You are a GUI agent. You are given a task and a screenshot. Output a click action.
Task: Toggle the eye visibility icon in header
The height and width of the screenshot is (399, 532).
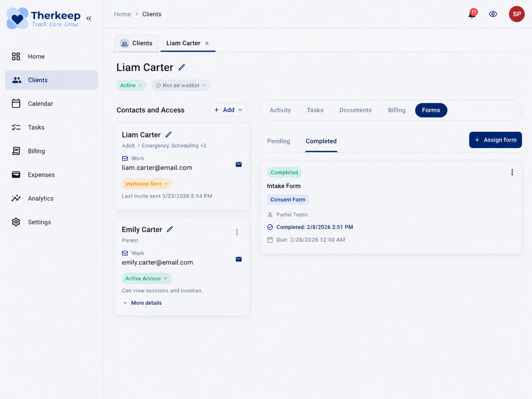point(493,14)
